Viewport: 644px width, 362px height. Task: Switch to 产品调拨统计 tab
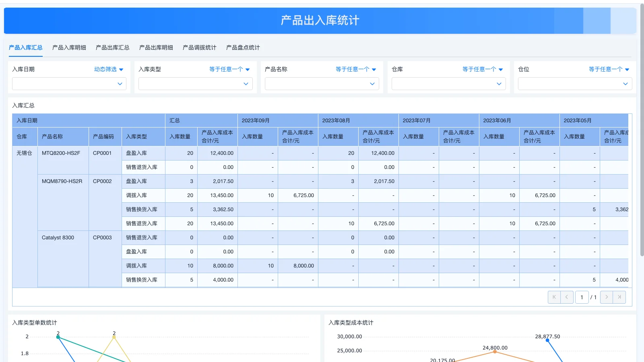[200, 47]
